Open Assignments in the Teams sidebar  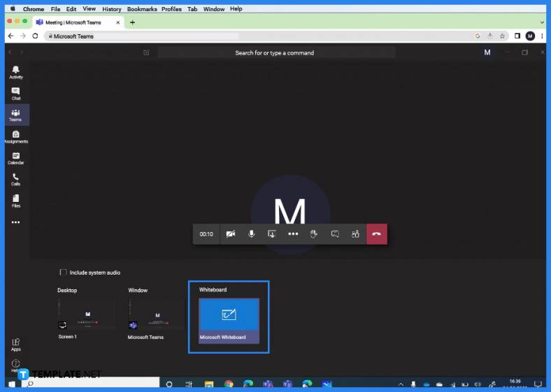click(16, 137)
